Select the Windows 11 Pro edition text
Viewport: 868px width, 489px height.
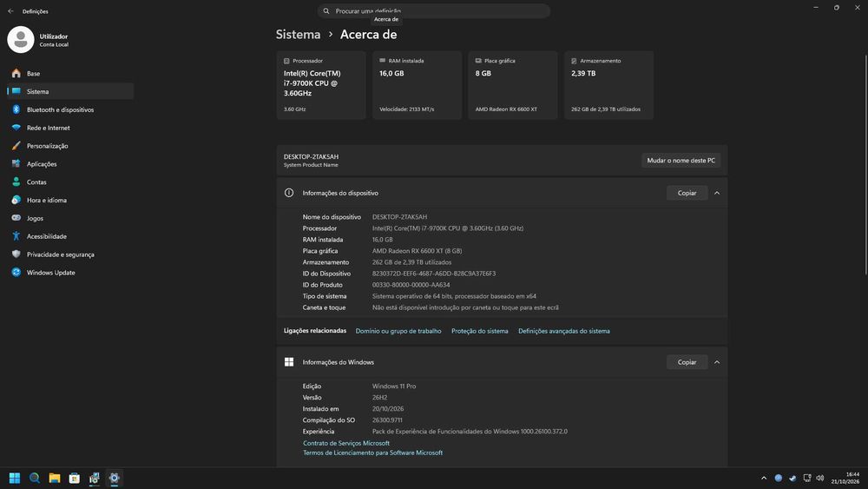394,387
